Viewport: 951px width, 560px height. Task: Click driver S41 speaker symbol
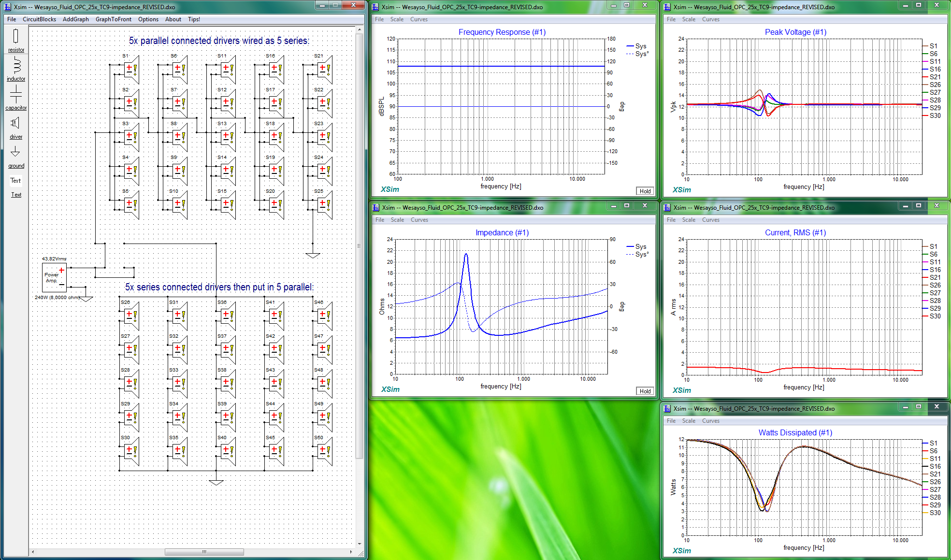(x=276, y=316)
